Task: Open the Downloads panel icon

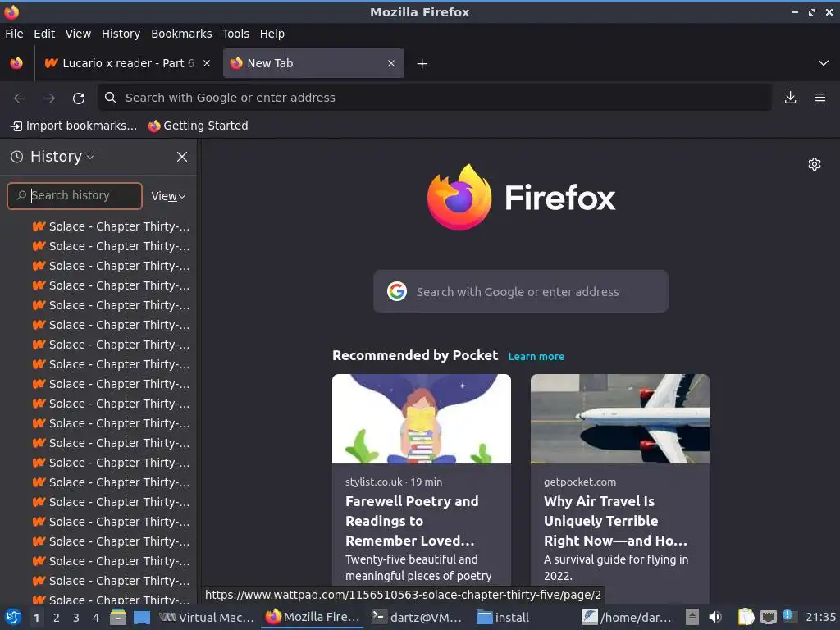Action: (790, 98)
